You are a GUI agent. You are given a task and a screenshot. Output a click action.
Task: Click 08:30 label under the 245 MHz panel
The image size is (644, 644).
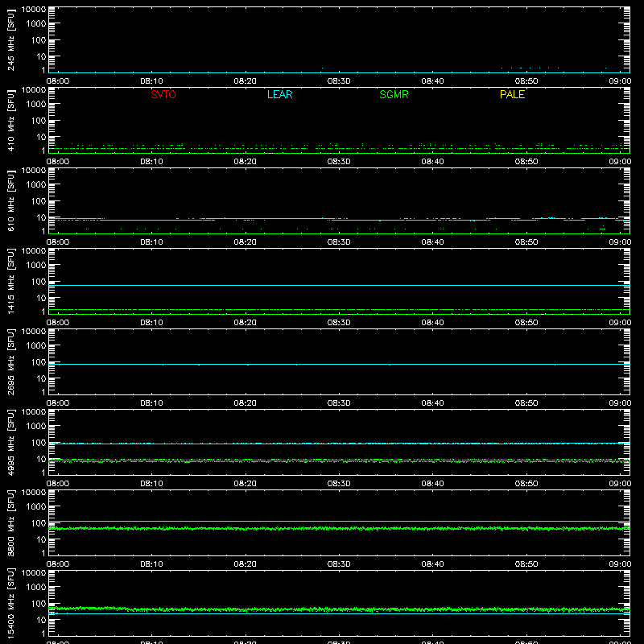(x=339, y=81)
